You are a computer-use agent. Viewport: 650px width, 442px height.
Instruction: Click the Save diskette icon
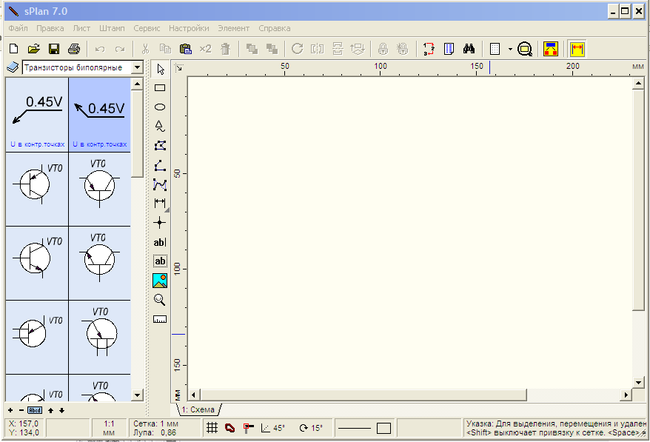click(x=54, y=48)
